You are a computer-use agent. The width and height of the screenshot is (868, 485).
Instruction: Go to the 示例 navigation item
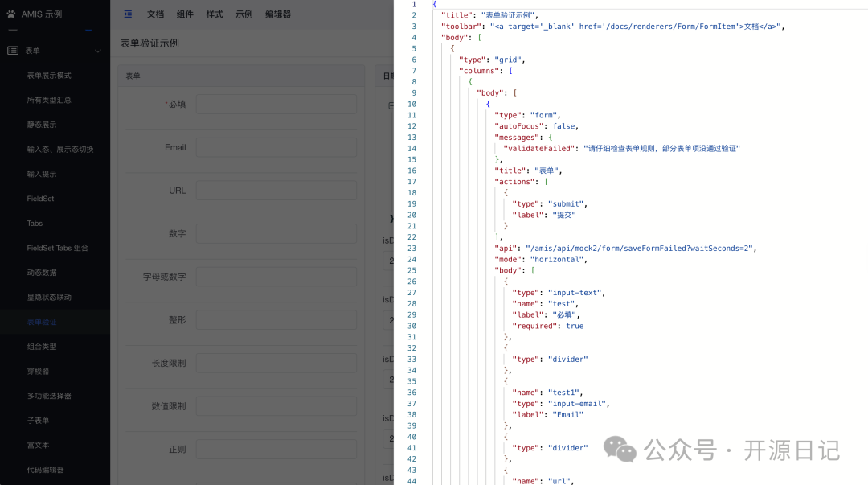[x=244, y=14]
